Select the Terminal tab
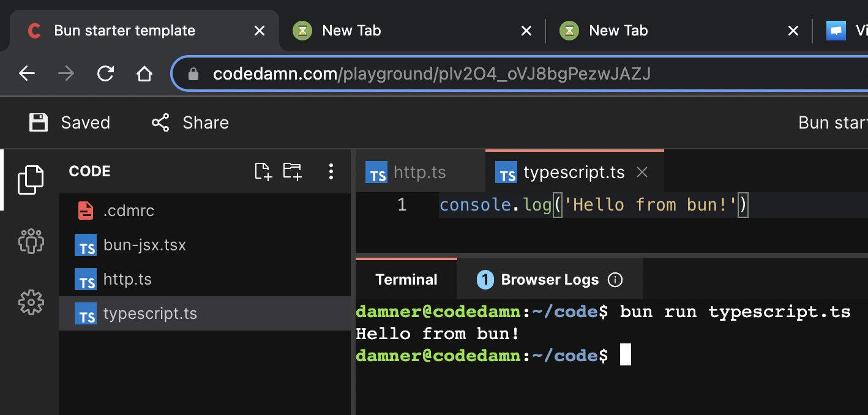This screenshot has height=415, width=868. coord(406,280)
